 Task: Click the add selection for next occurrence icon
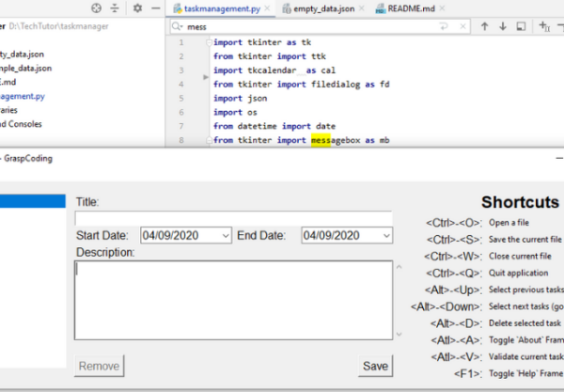pyautogui.click(x=544, y=27)
